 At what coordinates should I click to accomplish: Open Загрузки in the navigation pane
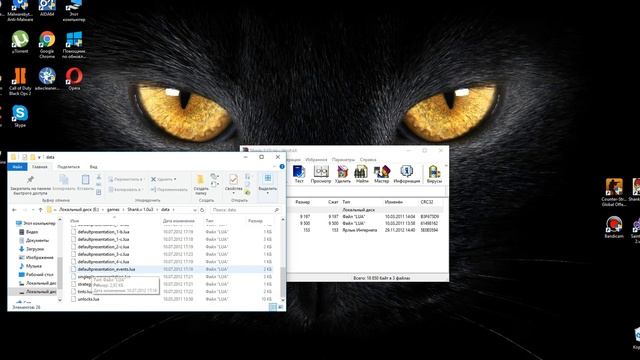[x=31, y=249]
